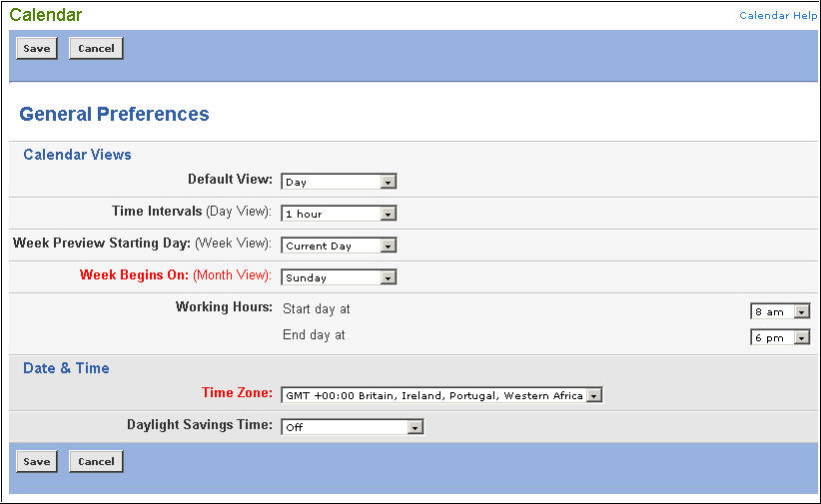The height and width of the screenshot is (504, 821).
Task: Click the General Preferences heading
Action: [x=114, y=114]
